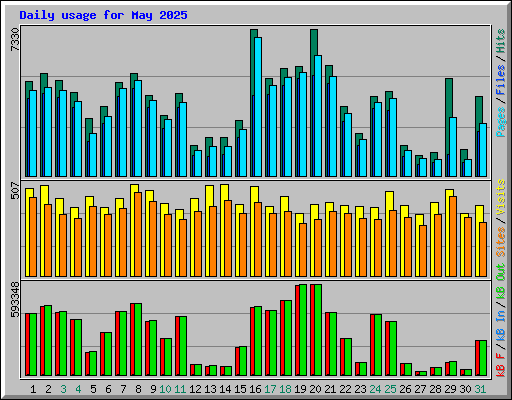Select green day 17 label on x-axis
512x400 pixels.
pyautogui.click(x=270, y=389)
